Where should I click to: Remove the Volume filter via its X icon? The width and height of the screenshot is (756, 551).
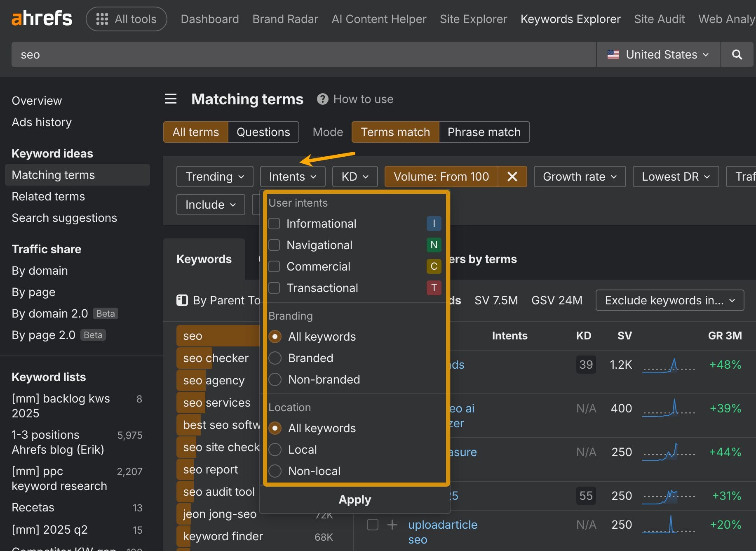point(512,177)
